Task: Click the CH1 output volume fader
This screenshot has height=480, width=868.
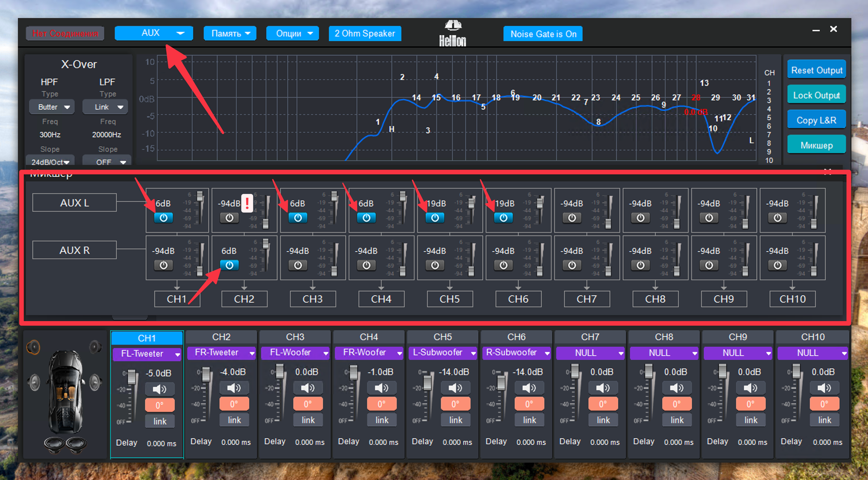Action: click(132, 376)
